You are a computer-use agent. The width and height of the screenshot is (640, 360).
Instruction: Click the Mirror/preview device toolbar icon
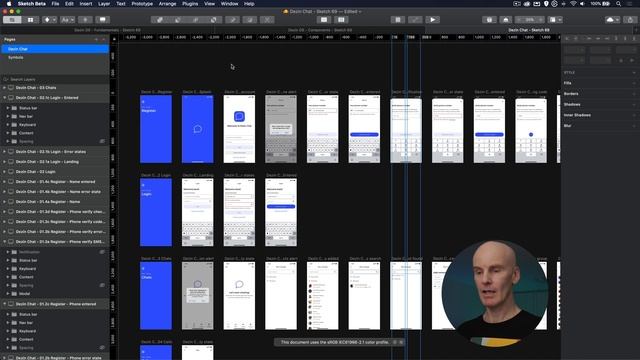tap(489, 20)
